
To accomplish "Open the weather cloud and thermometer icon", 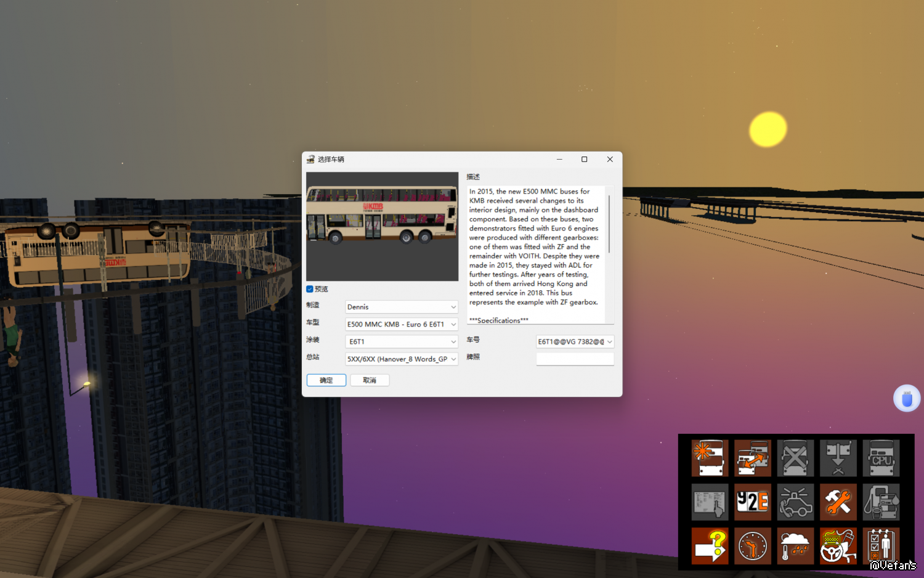I will tap(795, 546).
